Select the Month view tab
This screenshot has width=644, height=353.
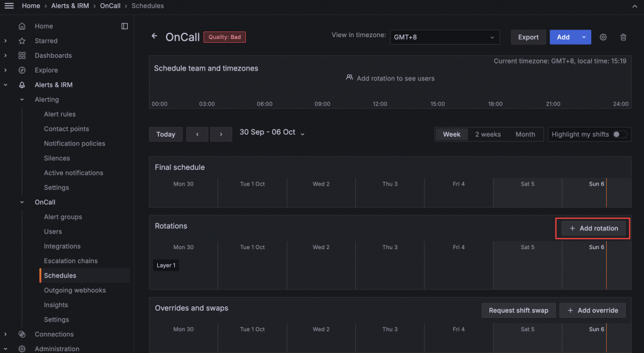[525, 135]
